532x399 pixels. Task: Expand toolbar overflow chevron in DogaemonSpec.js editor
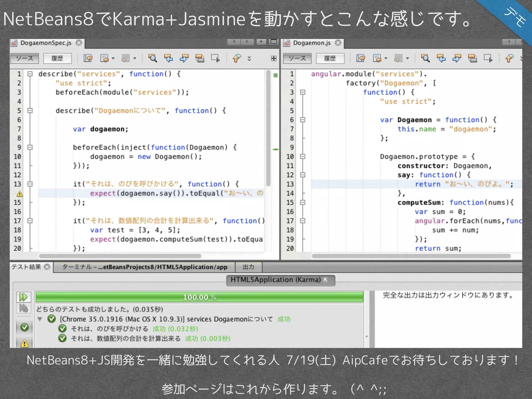pyautogui.click(x=249, y=58)
